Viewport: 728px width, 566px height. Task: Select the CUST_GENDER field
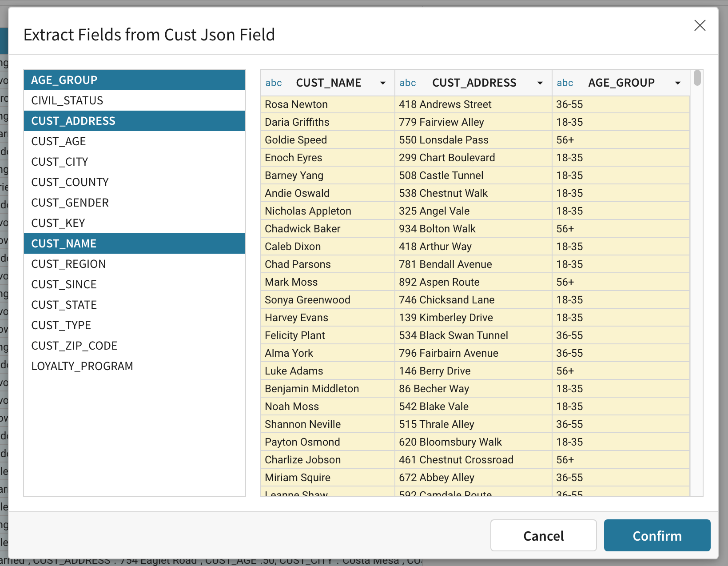coord(135,203)
